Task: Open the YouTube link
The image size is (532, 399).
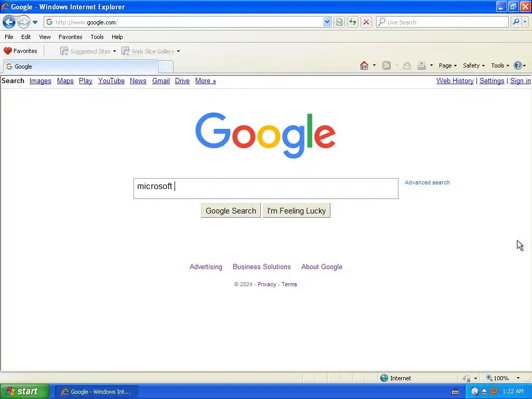Action: (111, 81)
